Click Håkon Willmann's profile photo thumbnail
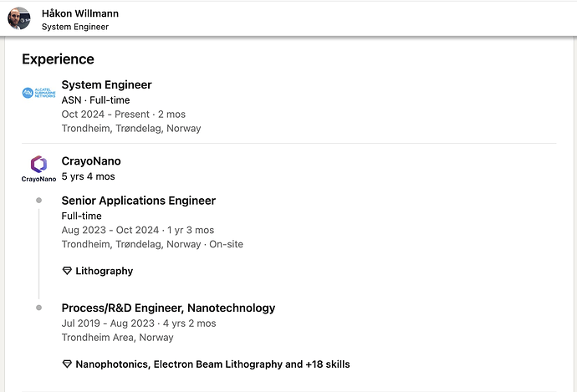Screen dimensions: 577x392 click(18, 18)
